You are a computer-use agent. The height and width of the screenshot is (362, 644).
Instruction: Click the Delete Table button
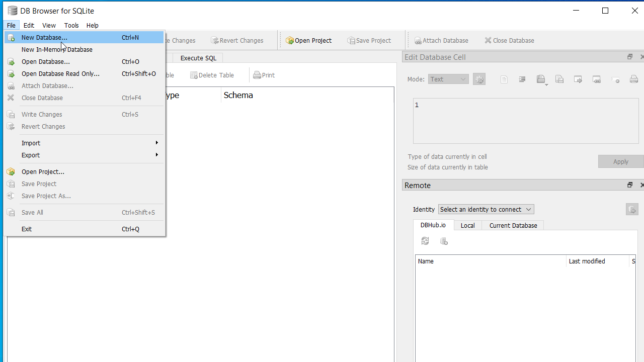click(x=212, y=75)
